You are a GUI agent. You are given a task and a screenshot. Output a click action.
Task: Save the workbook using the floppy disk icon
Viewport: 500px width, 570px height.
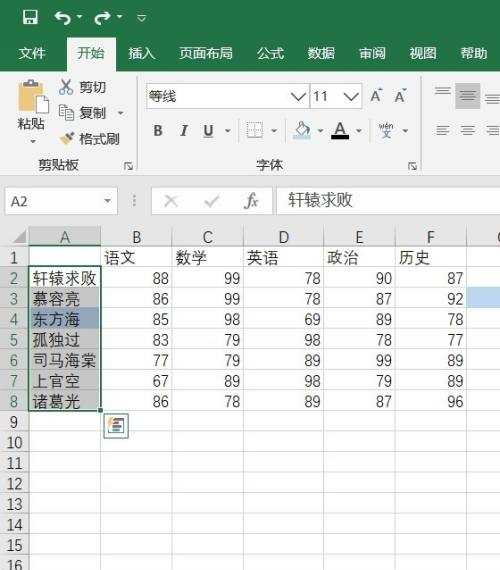coord(30,17)
